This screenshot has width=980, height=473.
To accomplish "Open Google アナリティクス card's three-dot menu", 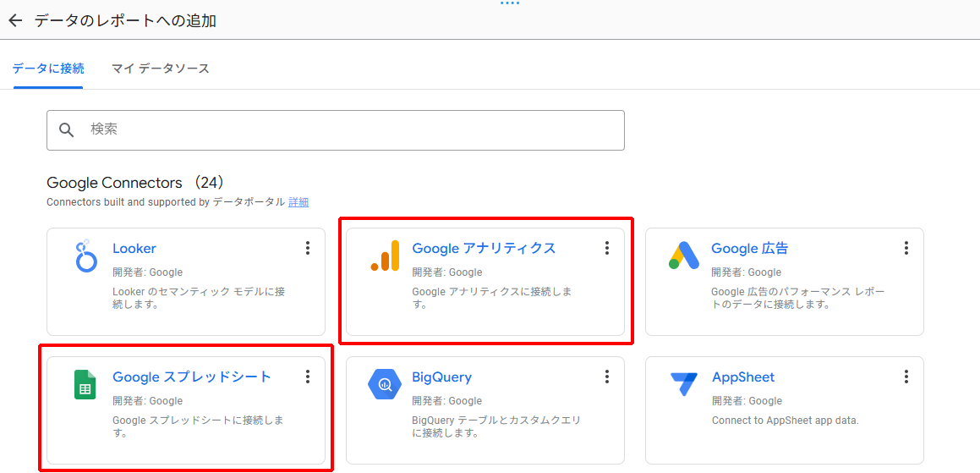I will [x=606, y=249].
